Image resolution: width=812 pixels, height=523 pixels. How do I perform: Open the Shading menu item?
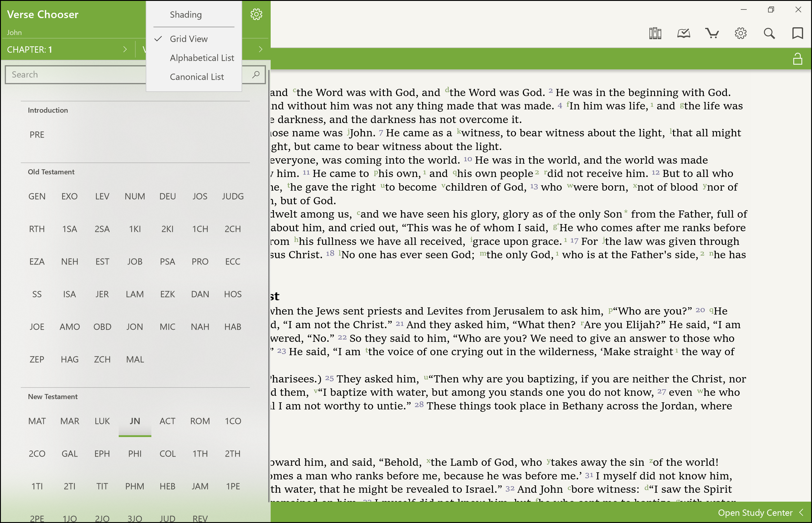(185, 15)
